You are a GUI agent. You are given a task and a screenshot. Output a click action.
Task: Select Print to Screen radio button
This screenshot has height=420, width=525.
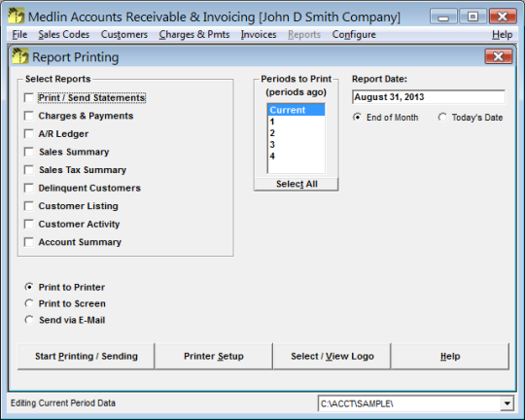tap(29, 303)
